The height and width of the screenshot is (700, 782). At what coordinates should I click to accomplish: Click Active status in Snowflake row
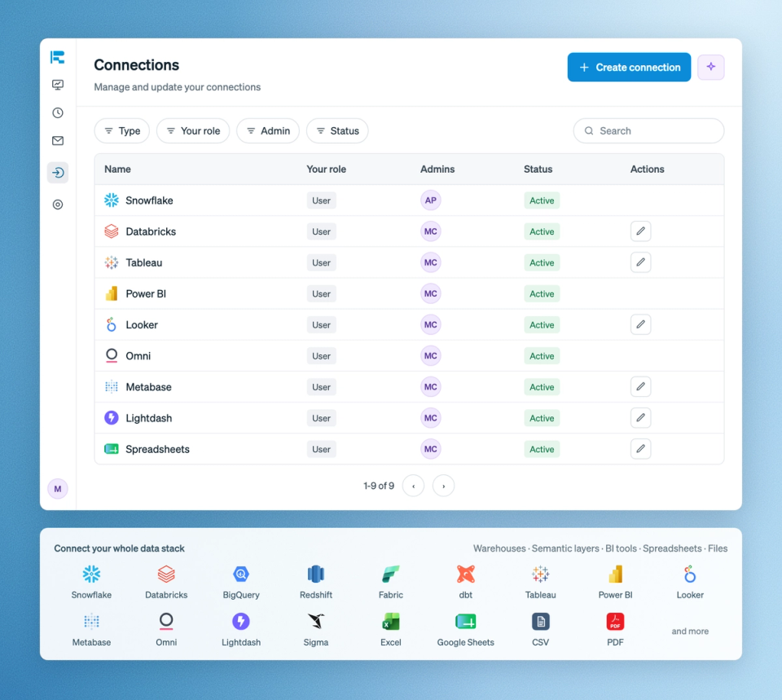[x=542, y=200]
